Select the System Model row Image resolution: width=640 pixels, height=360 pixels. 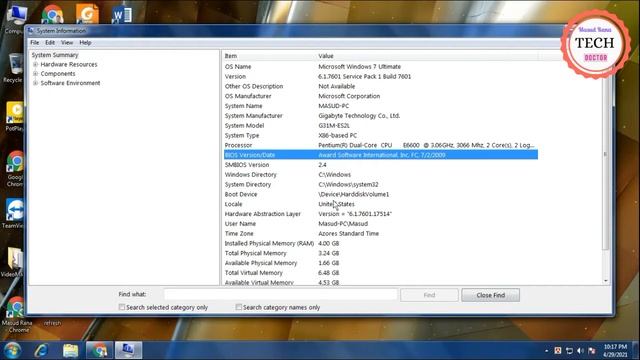(x=381, y=125)
